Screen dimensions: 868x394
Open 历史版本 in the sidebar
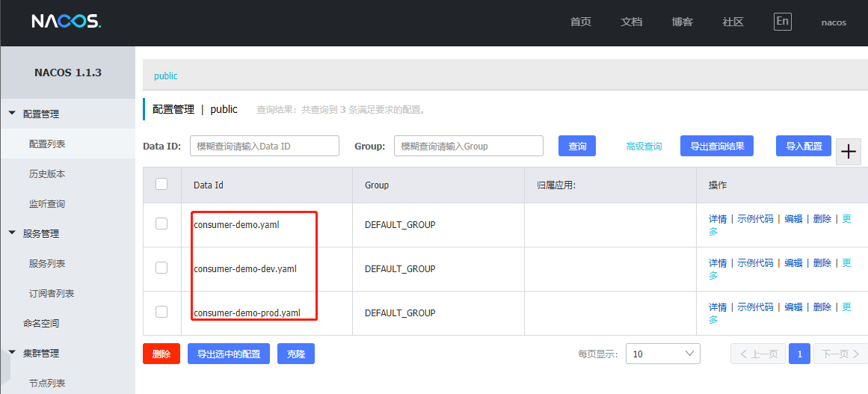pyautogui.click(x=47, y=173)
